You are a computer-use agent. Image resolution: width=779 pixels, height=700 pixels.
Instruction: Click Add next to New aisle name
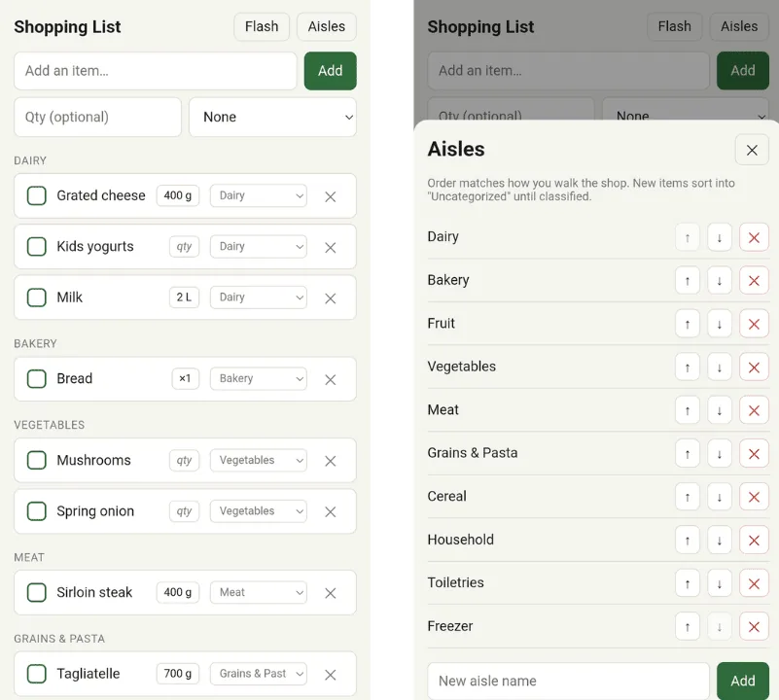[743, 681]
